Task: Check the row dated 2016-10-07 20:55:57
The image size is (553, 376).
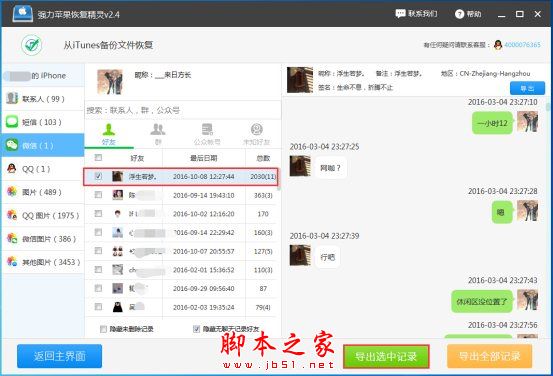Action: pos(98,251)
